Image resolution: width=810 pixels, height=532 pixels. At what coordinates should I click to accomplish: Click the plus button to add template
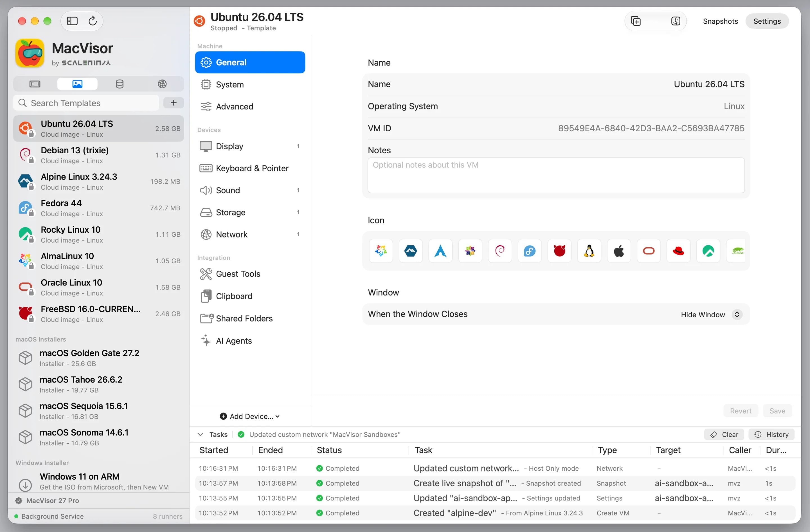pos(174,103)
